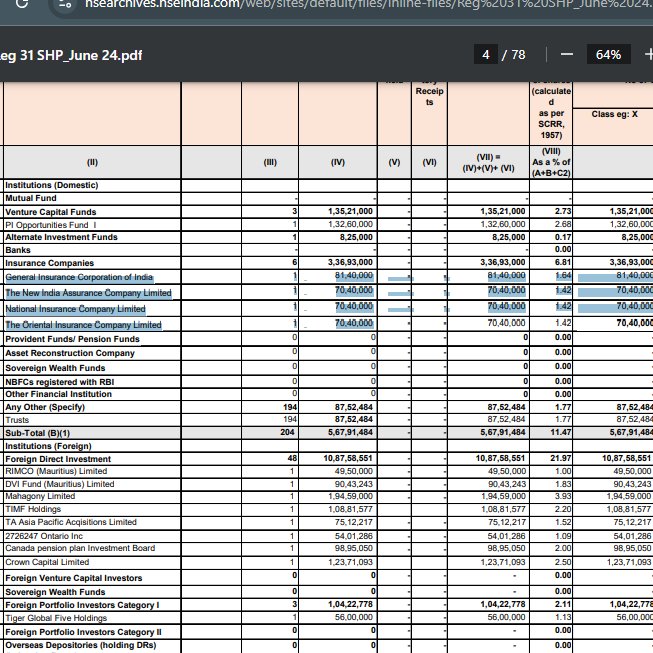Click 'Mahagony Limited' row label
Image resolution: width=653 pixels, height=653 pixels.
click(40, 496)
